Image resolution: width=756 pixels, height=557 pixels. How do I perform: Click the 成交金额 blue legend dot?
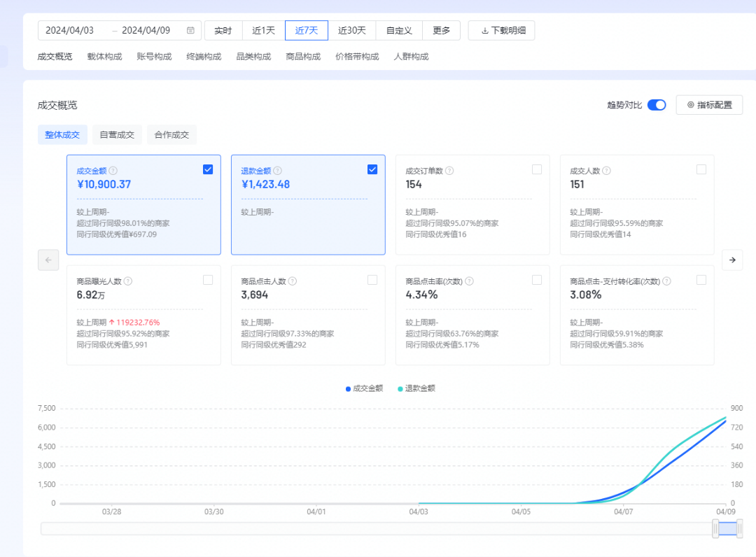[348, 389]
